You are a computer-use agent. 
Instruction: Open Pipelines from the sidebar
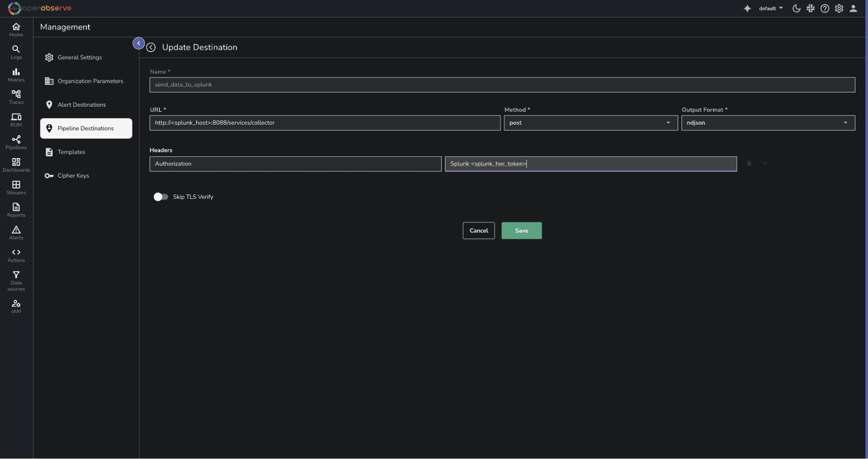[x=16, y=142]
